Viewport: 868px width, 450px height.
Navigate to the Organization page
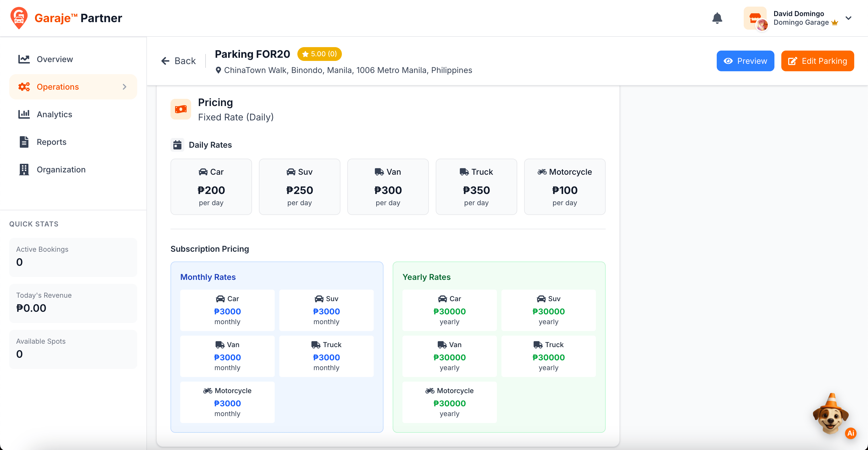coord(61,170)
